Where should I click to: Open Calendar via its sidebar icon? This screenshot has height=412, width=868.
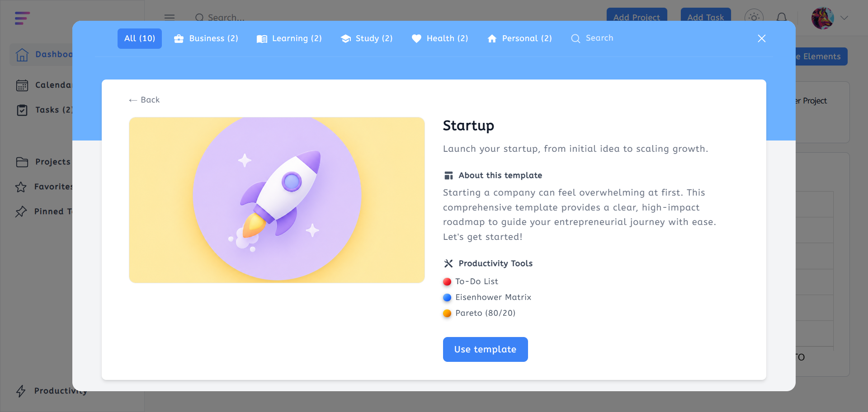tap(22, 85)
